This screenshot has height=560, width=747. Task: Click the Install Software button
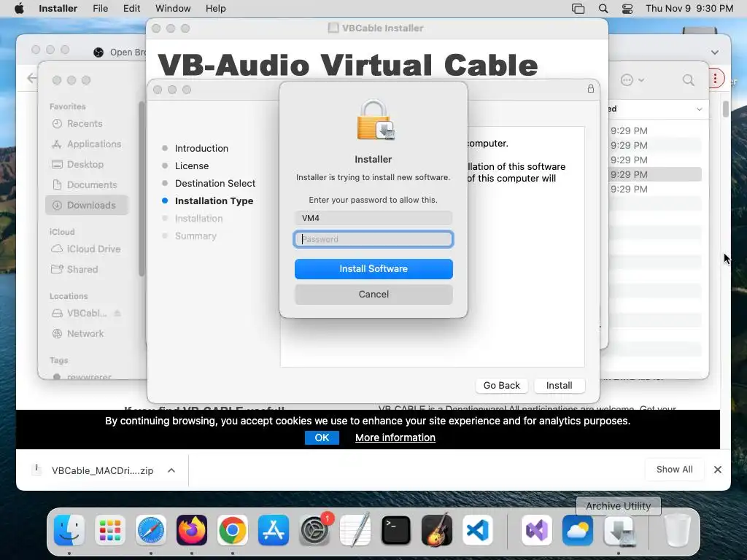tap(373, 269)
